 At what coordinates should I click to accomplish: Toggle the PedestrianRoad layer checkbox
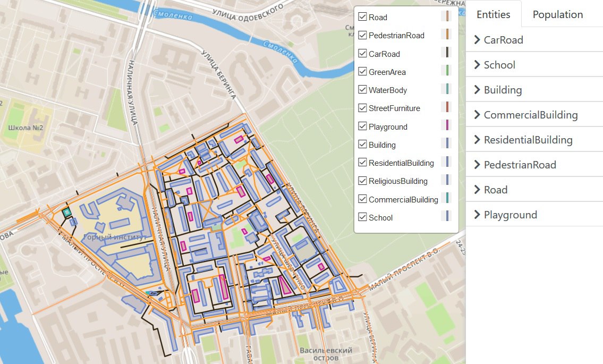point(363,35)
